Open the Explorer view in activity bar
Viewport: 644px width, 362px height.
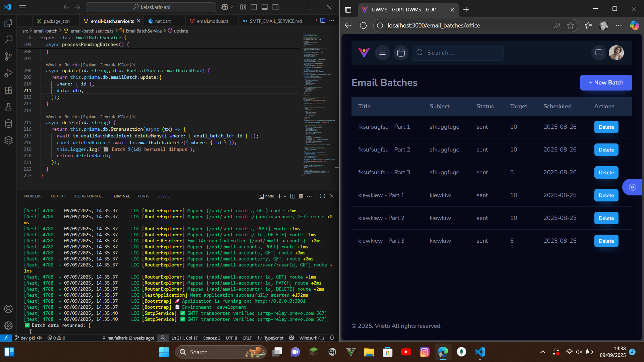pyautogui.click(x=8, y=23)
